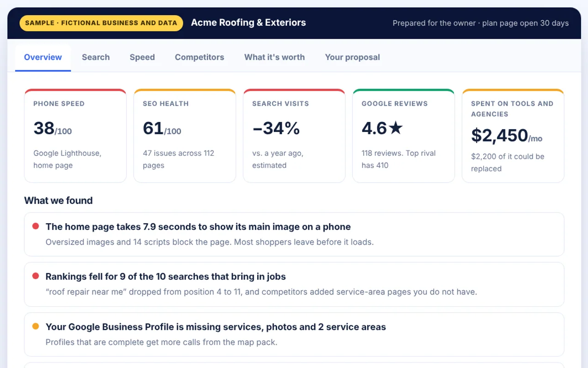
Task: Click the red dot beside home page finding
Action: (35, 226)
